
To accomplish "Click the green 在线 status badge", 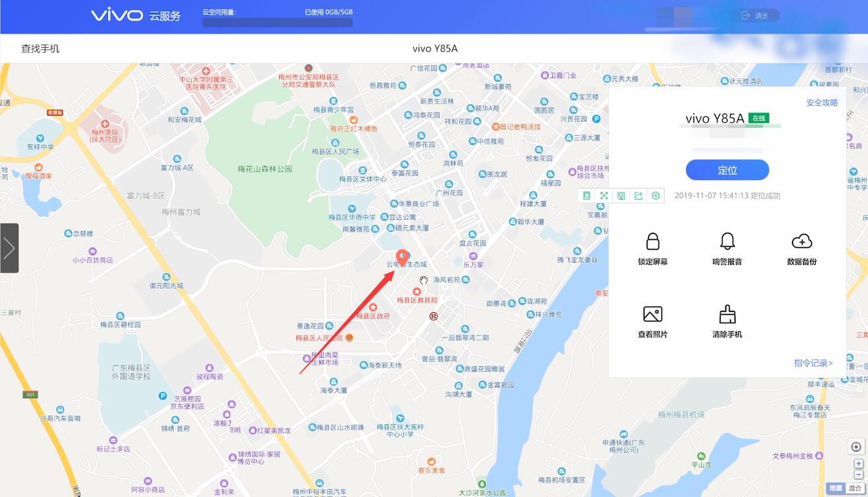I will click(x=759, y=118).
